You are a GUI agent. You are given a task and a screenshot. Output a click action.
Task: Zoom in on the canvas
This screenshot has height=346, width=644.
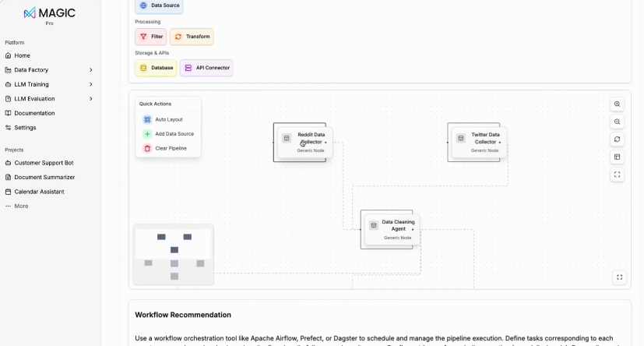coord(617,104)
